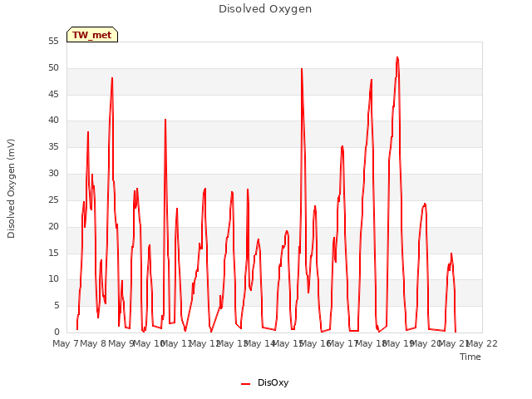Click the chart title Disolved Oxygen
The width and height of the screenshot is (532, 399).
pos(265,9)
